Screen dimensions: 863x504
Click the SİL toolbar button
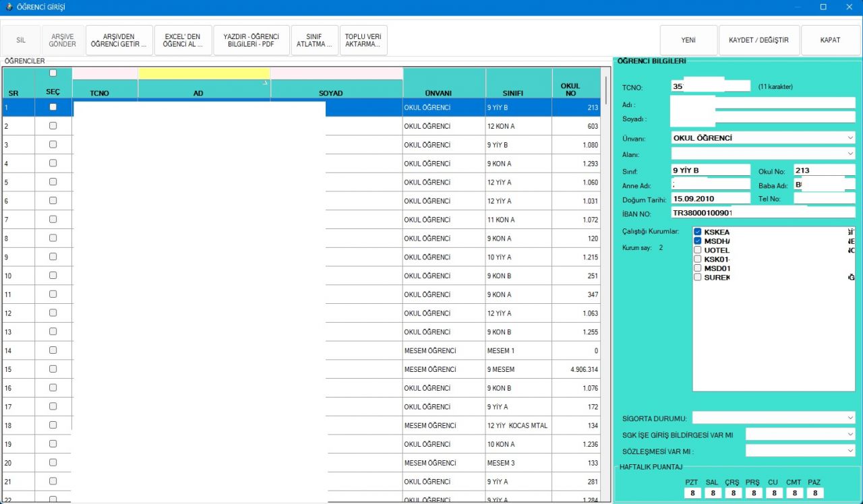pyautogui.click(x=21, y=40)
